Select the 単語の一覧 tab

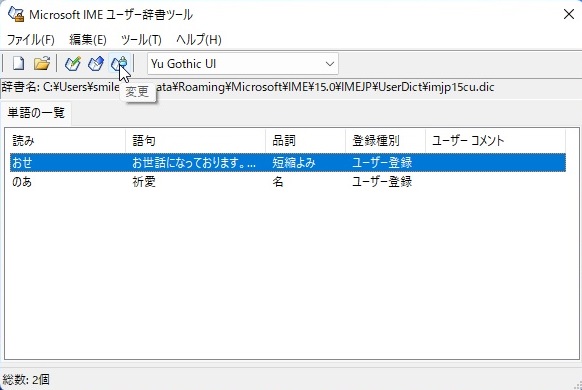click(36, 112)
